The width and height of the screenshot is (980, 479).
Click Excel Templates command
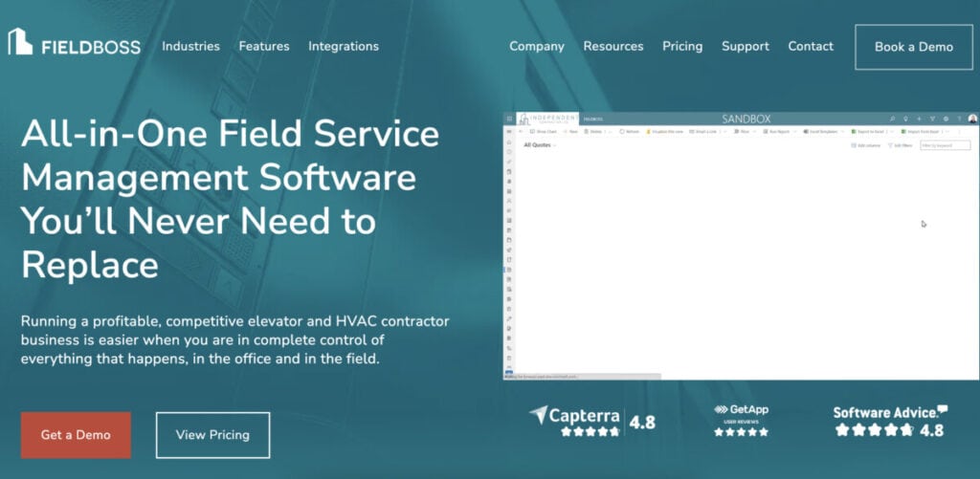click(x=820, y=131)
